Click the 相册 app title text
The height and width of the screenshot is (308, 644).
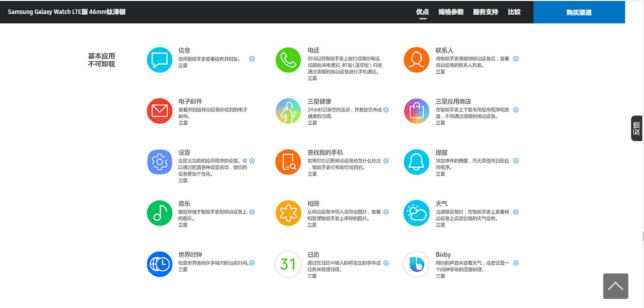tap(313, 203)
